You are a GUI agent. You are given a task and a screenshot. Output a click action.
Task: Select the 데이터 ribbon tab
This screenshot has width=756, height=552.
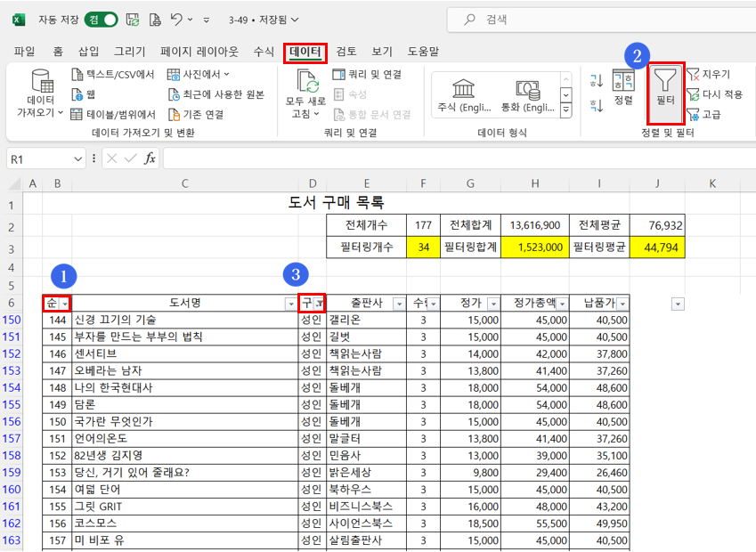pyautogui.click(x=305, y=52)
